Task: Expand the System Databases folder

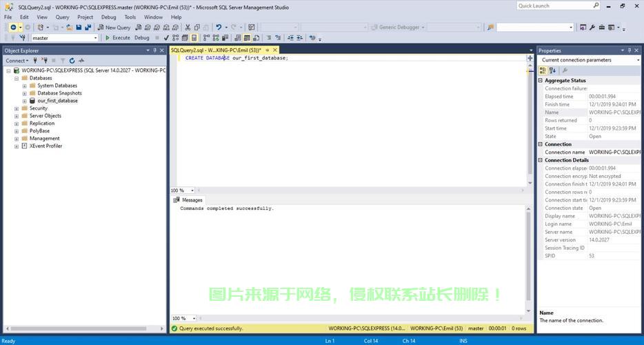Action: [24, 86]
